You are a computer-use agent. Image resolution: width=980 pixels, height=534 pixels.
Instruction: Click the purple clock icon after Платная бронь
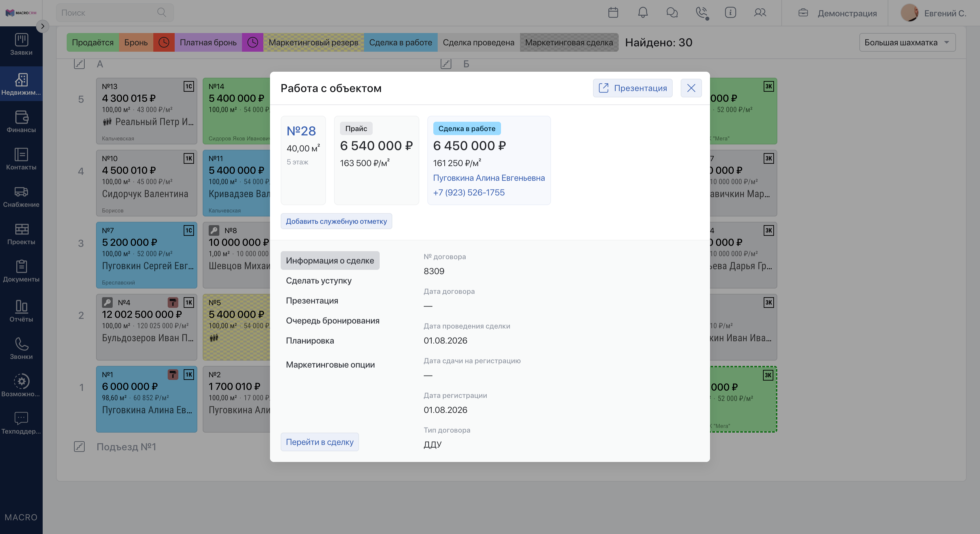[x=253, y=42]
